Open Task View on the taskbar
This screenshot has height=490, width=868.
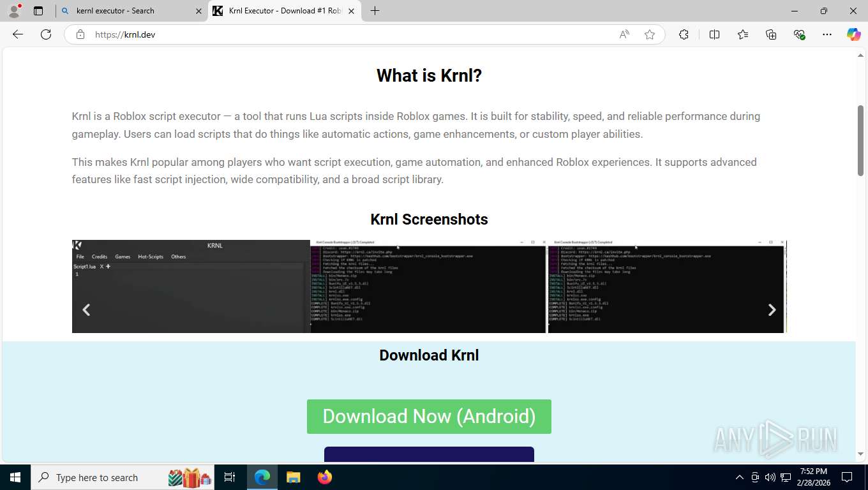click(230, 477)
